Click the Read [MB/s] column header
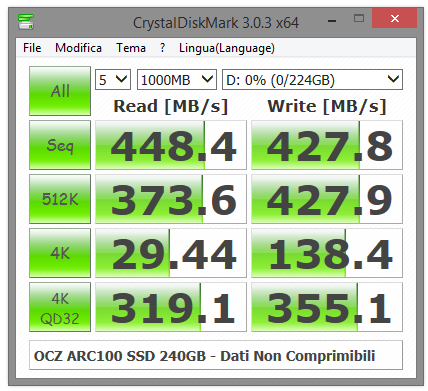 171,107
